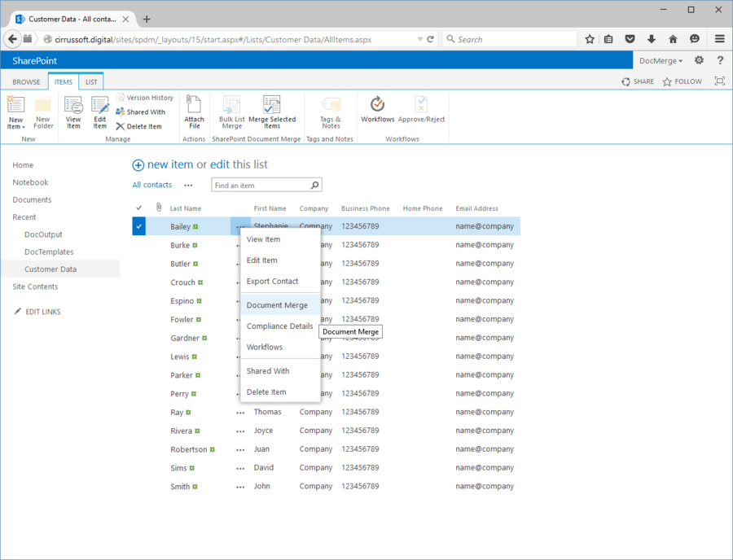Viewport: 733px width, 560px height.
Task: Open the ellipsis menu for Sims
Action: click(x=240, y=468)
